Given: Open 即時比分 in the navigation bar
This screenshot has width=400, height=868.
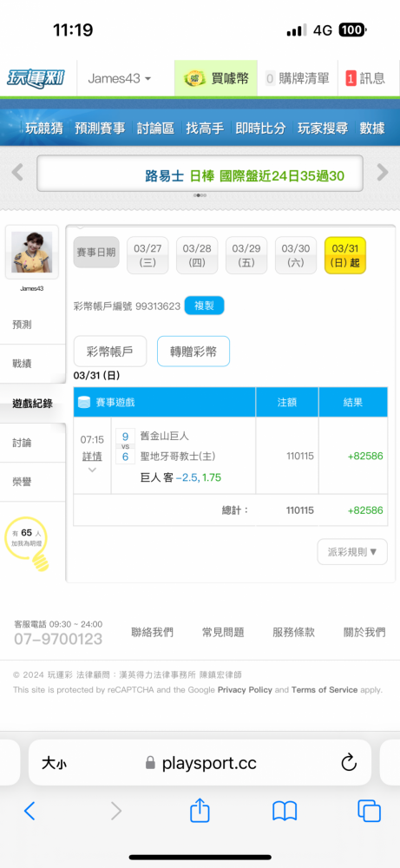Looking at the screenshot, I should point(260,128).
